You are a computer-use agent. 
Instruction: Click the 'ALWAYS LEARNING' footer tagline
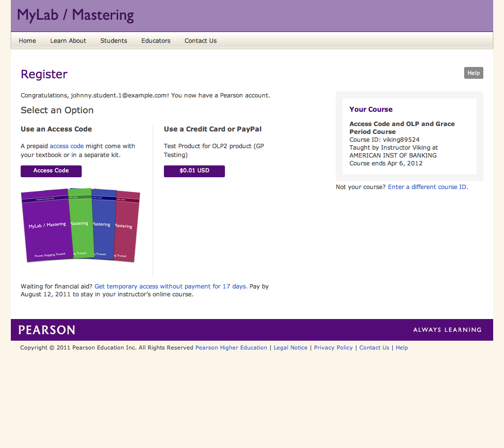[x=447, y=330]
